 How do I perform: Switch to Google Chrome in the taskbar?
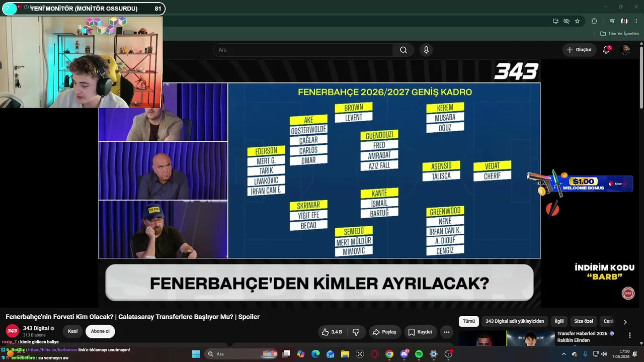(x=389, y=354)
